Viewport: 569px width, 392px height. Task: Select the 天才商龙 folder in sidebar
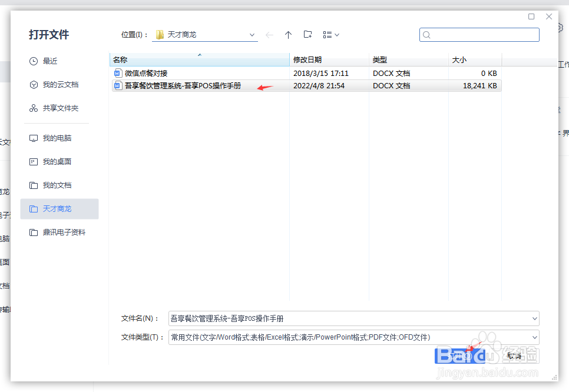[59, 209]
